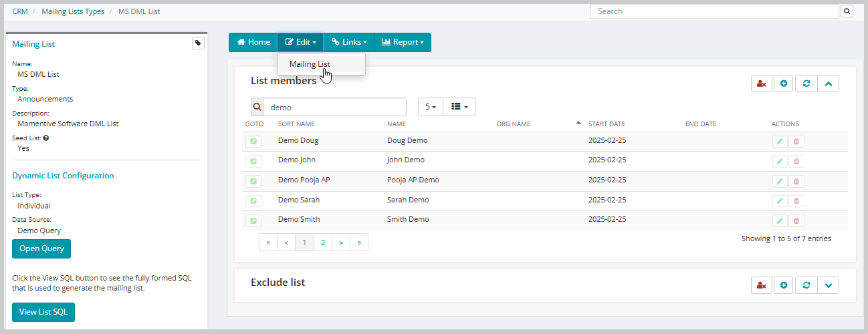Open Mailing Lists Types breadcrumb link
The width and height of the screenshot is (868, 334).
pos(73,11)
